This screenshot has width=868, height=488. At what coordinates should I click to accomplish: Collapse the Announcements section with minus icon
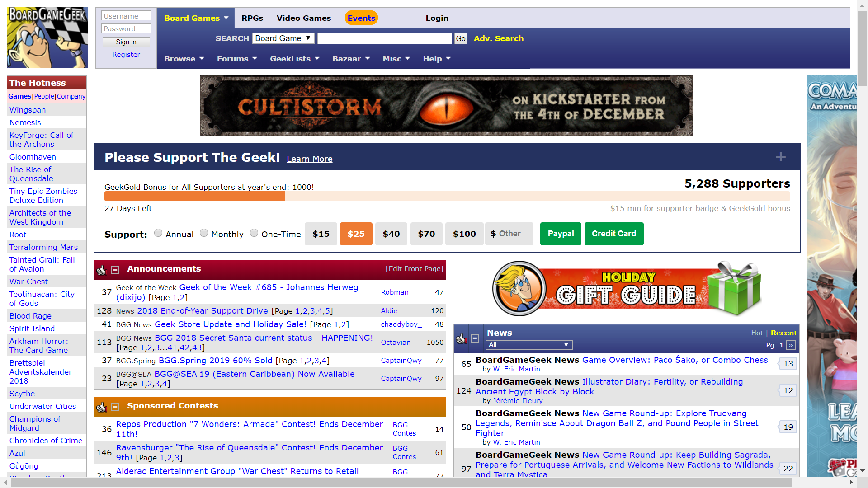tap(115, 270)
